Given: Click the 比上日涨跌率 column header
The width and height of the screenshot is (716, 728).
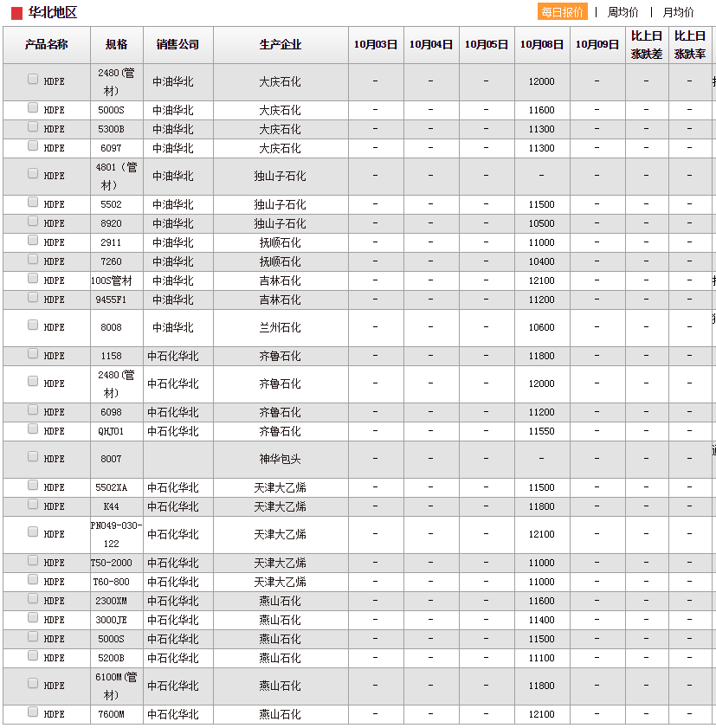Looking at the screenshot, I should (690, 44).
